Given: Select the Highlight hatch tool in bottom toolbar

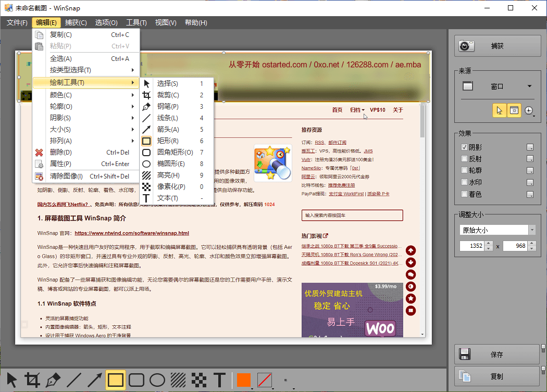Looking at the screenshot, I should pos(178,380).
